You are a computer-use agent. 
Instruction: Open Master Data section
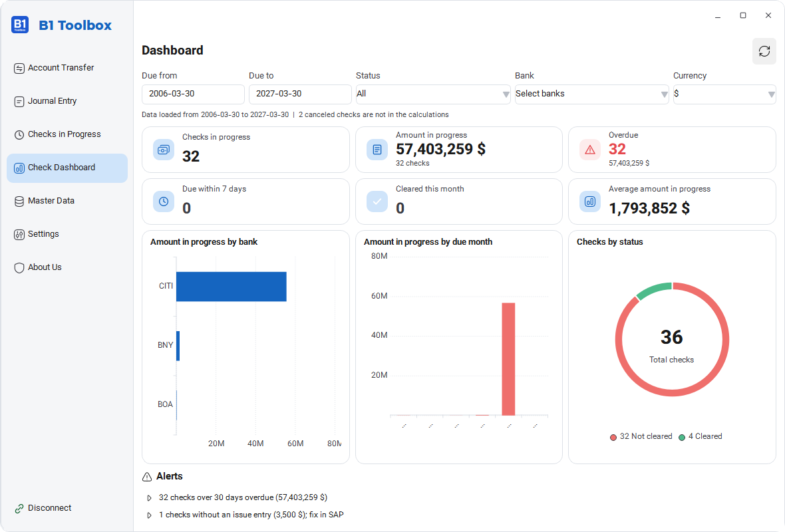click(x=67, y=201)
